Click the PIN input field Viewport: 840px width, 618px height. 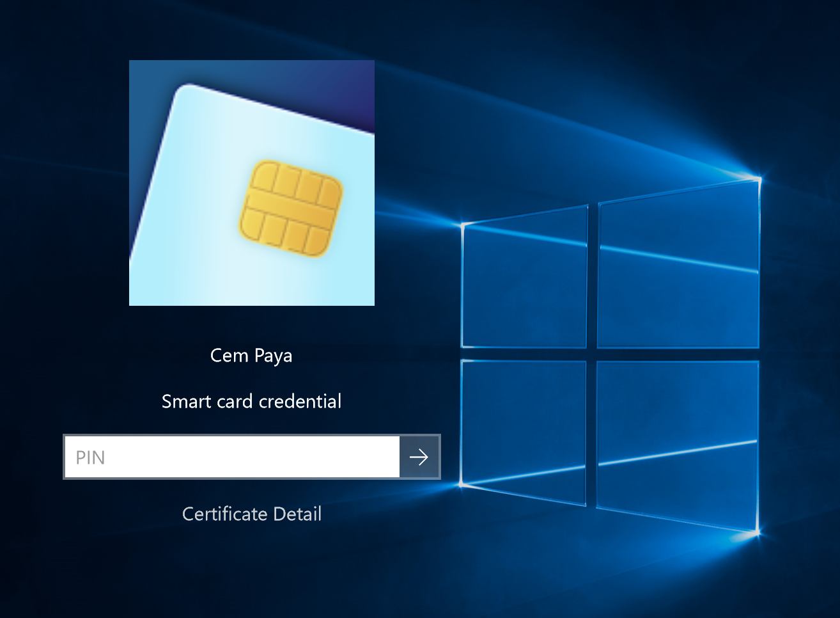click(231, 457)
